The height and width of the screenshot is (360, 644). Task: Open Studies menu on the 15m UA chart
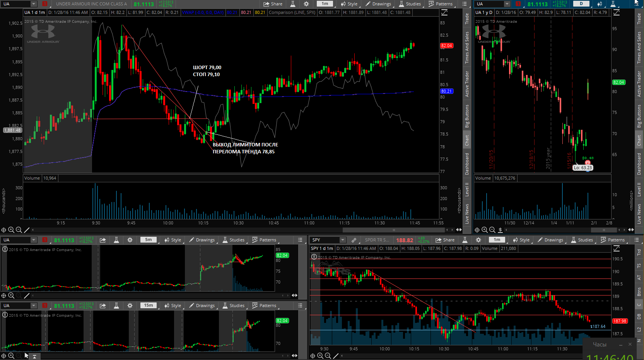(x=233, y=306)
